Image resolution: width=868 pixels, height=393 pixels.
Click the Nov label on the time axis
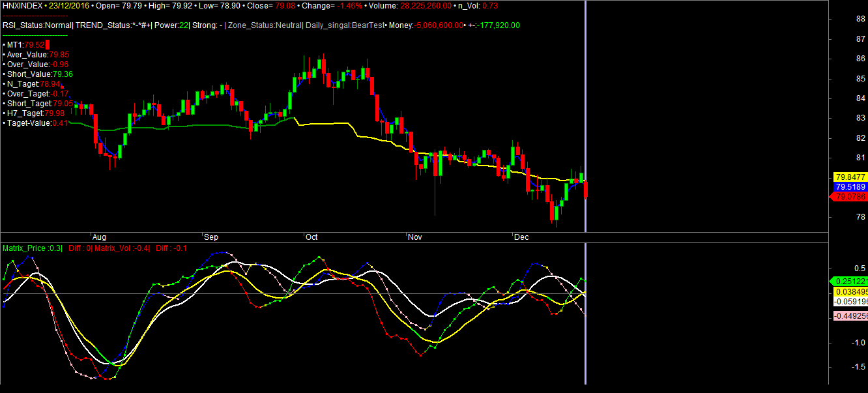(x=415, y=237)
